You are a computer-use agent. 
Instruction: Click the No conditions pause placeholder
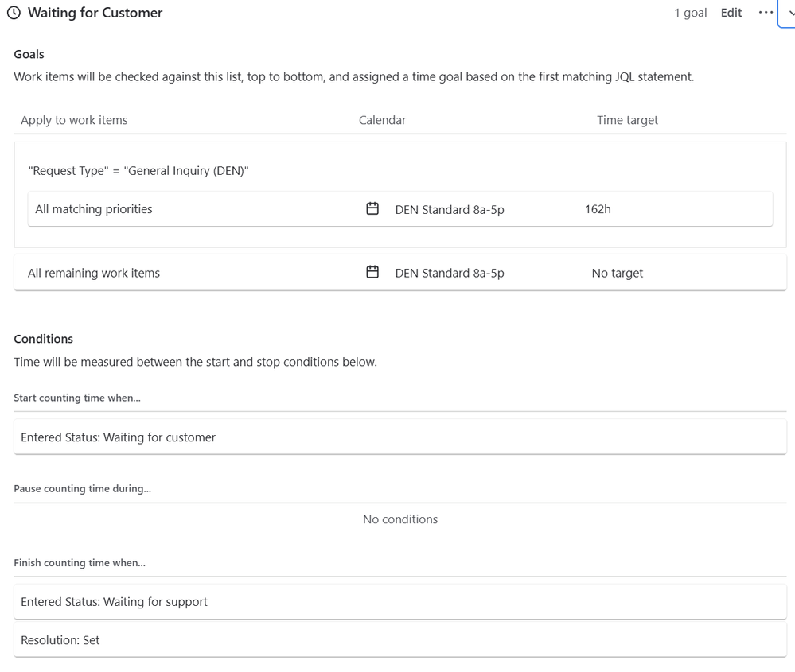[x=400, y=519]
